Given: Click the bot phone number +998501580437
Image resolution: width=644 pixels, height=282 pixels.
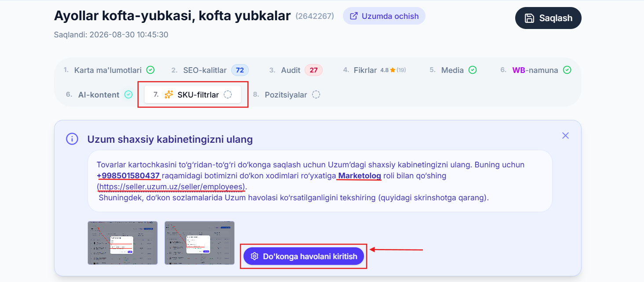Looking at the screenshot, I should tap(128, 176).
